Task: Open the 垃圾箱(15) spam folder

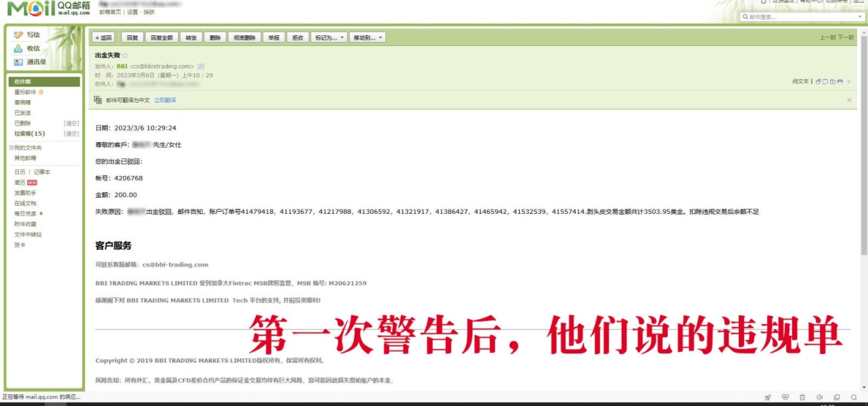Action: click(x=30, y=134)
